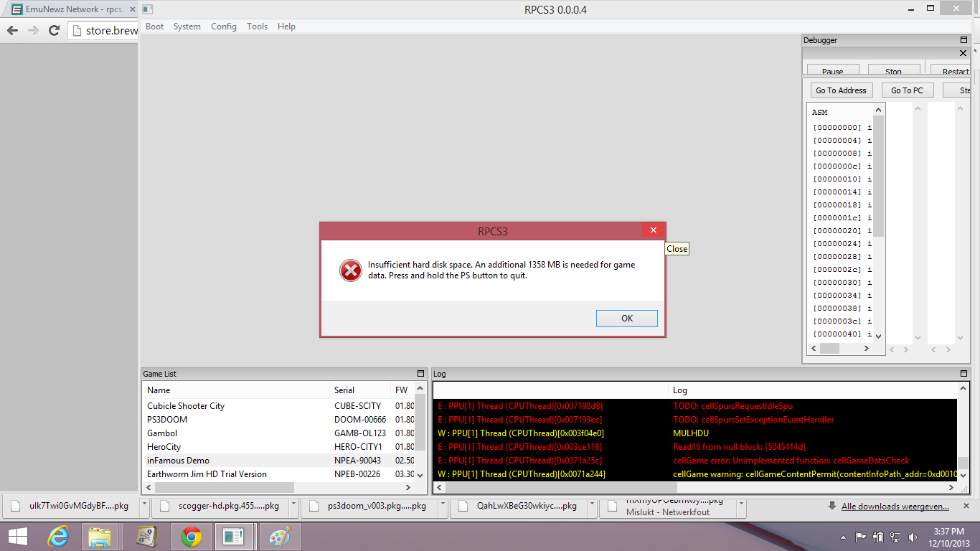The height and width of the screenshot is (551, 980).
Task: Click the Stop button in the Debugger
Action: [893, 70]
